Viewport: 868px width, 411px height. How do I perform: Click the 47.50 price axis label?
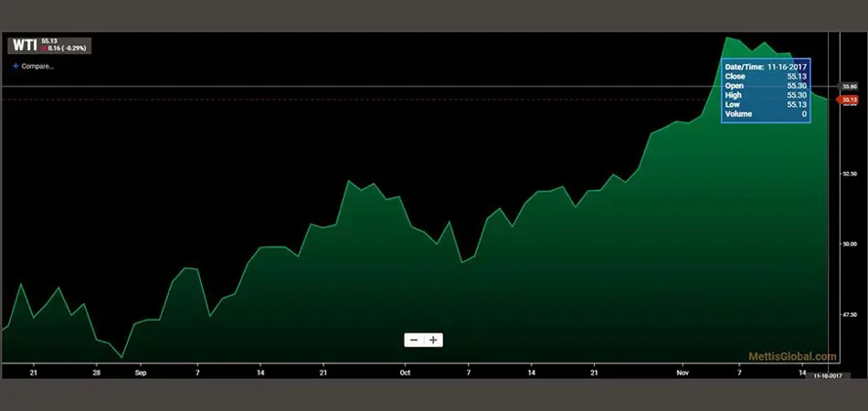(849, 313)
